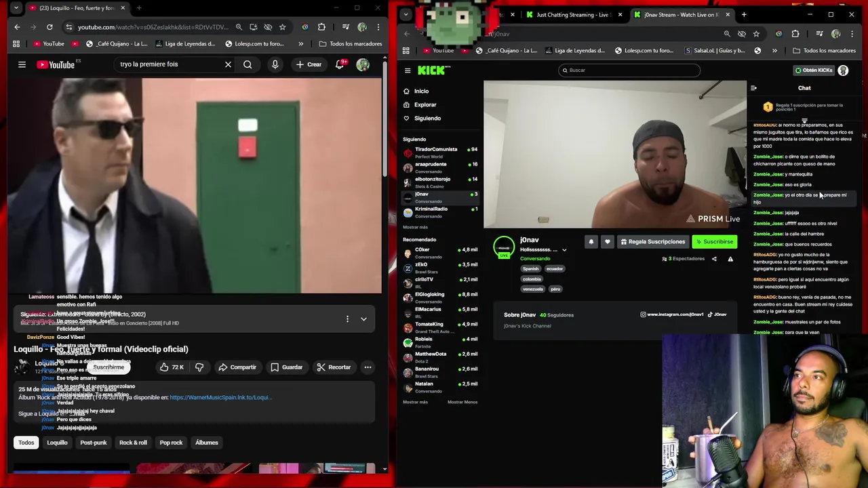Viewport: 868px width, 488px height.
Task: Start voice search with the microphone icon
Action: [275, 64]
